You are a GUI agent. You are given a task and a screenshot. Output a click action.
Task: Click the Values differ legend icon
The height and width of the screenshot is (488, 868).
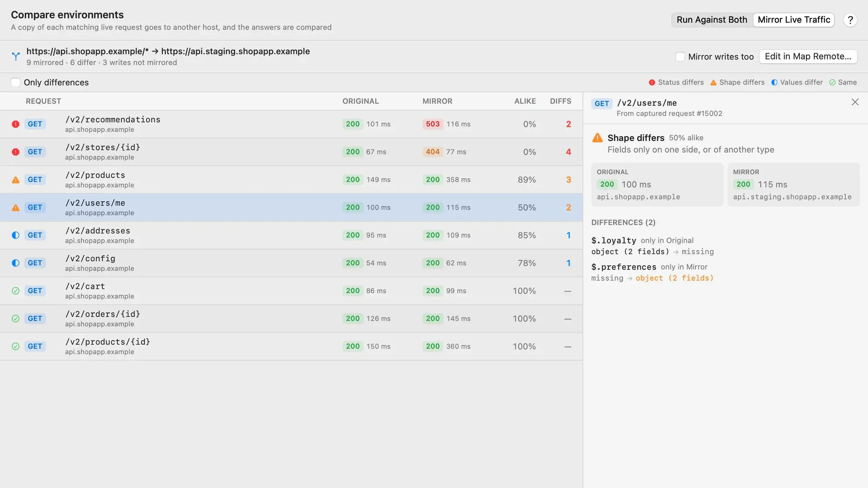pos(774,82)
